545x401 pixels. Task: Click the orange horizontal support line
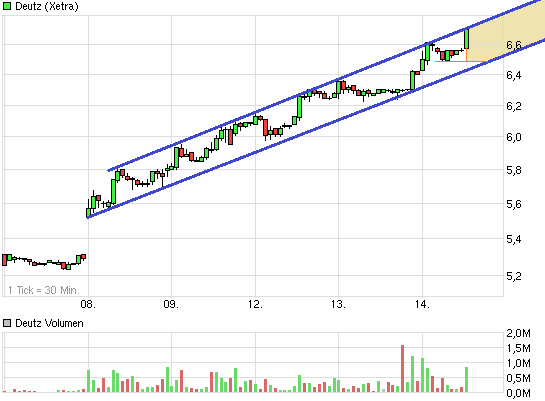point(461,62)
